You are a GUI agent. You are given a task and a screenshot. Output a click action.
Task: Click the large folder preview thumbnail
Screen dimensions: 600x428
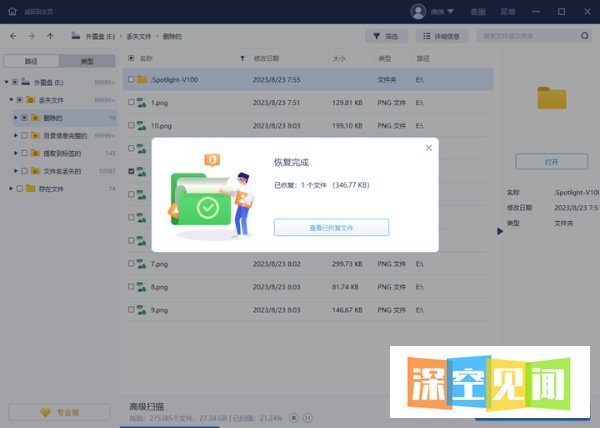click(x=551, y=98)
